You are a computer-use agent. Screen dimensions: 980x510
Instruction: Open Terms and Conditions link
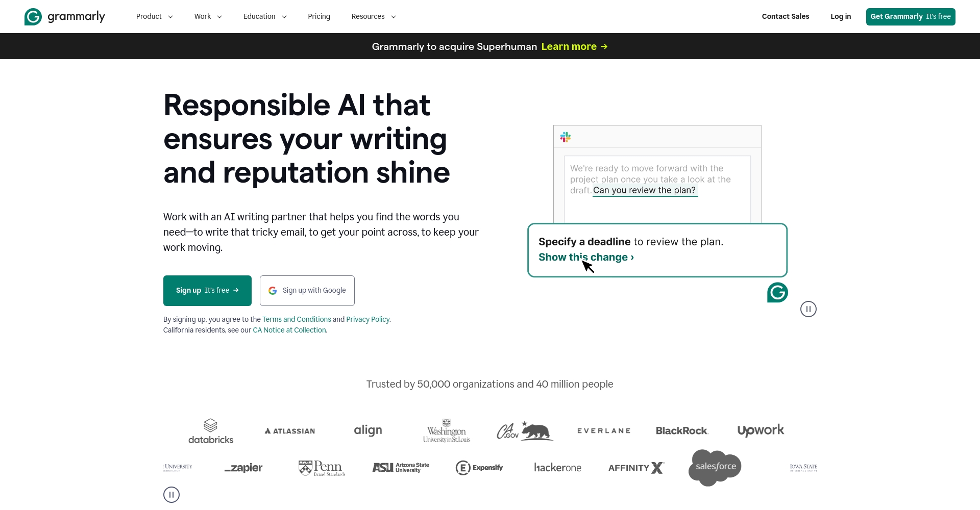click(297, 319)
